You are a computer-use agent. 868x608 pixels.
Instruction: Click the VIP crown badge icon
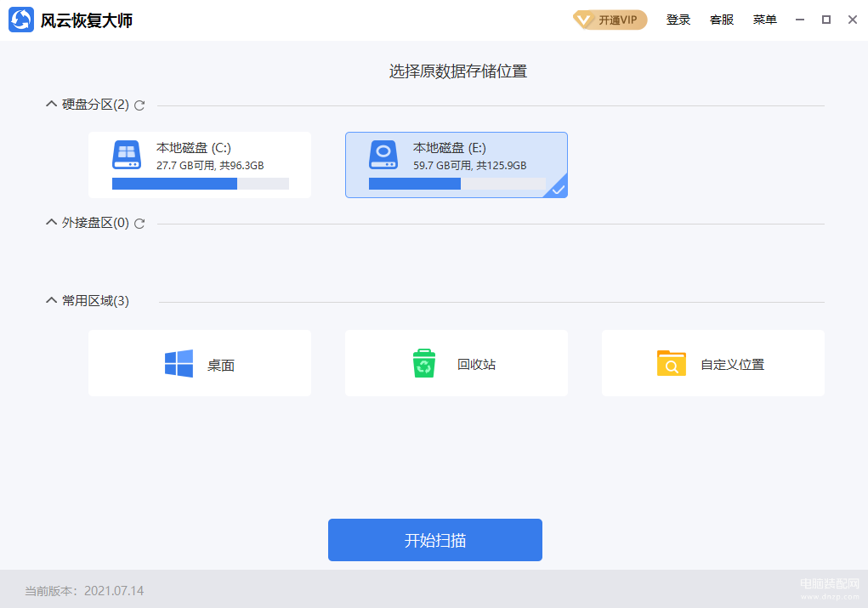click(583, 20)
